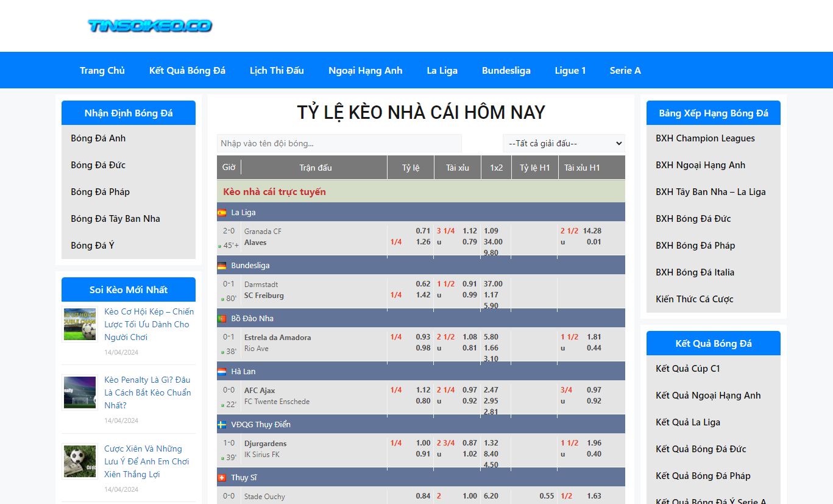Open the Bóng Đá Tây Ban Nha link
Image resolution: width=833 pixels, height=504 pixels.
click(115, 219)
